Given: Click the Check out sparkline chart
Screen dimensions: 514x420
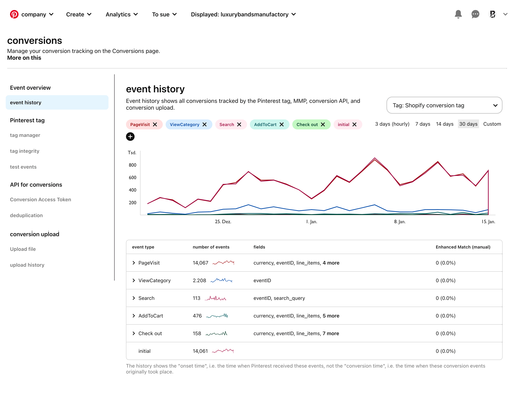Looking at the screenshot, I should point(216,333).
